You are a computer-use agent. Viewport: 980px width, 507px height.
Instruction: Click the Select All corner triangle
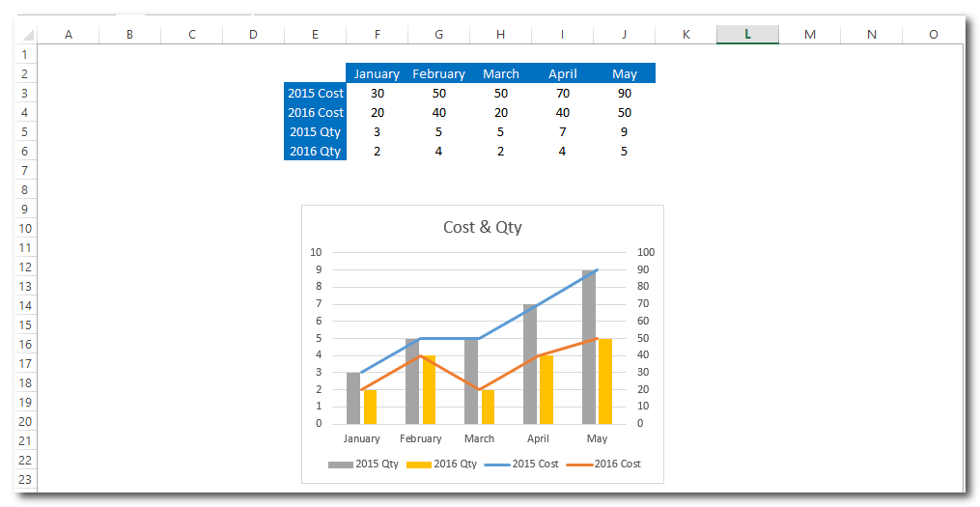click(26, 35)
